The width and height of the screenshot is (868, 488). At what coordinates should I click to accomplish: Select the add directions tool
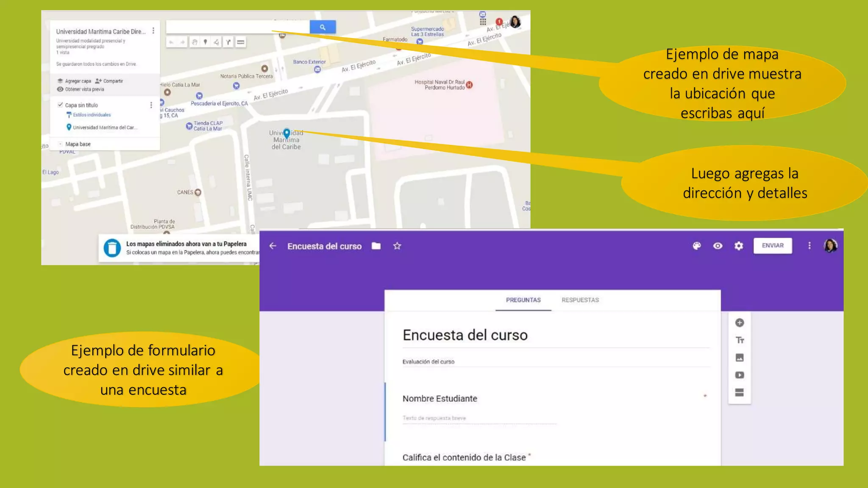coord(228,42)
